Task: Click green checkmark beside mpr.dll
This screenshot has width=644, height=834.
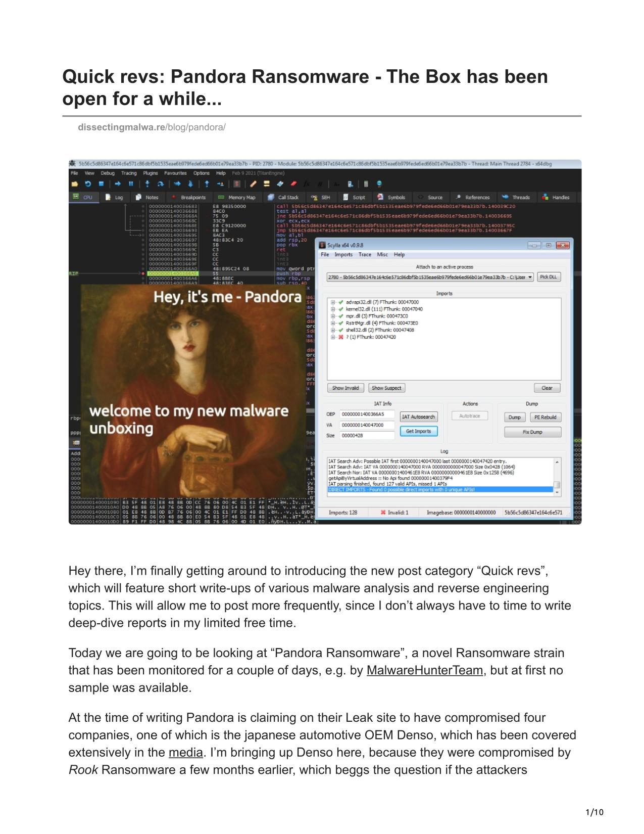Action: pyautogui.click(x=341, y=316)
